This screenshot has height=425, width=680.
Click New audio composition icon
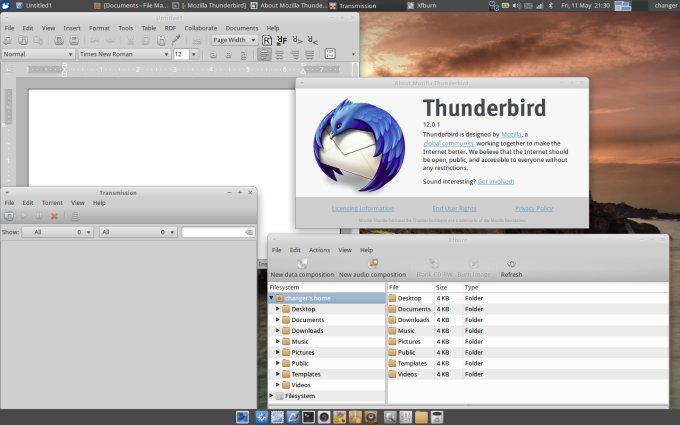click(x=372, y=263)
